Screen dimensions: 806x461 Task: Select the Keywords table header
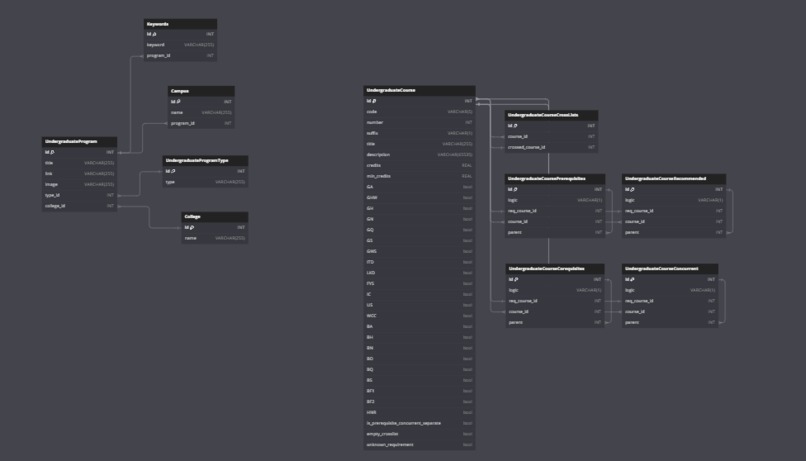coord(180,24)
